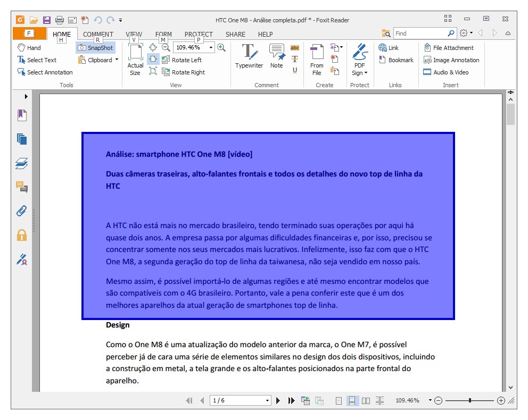Open the Customize Quick Access Toolbar dropdown
528x420 pixels.
click(120, 20)
